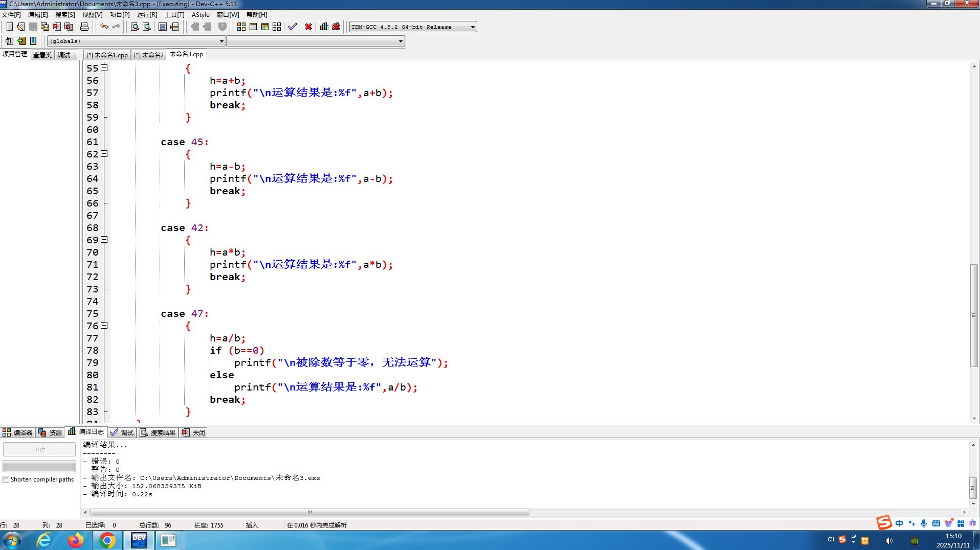The height and width of the screenshot is (550, 980).
Task: Stop execution with the red X icon
Action: [308, 27]
